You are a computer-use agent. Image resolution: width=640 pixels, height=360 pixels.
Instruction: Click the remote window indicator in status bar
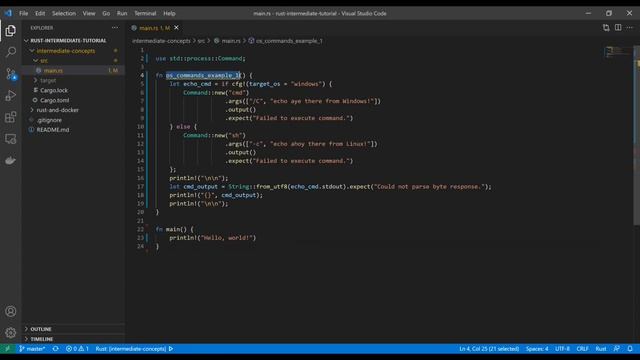[x=7, y=349]
